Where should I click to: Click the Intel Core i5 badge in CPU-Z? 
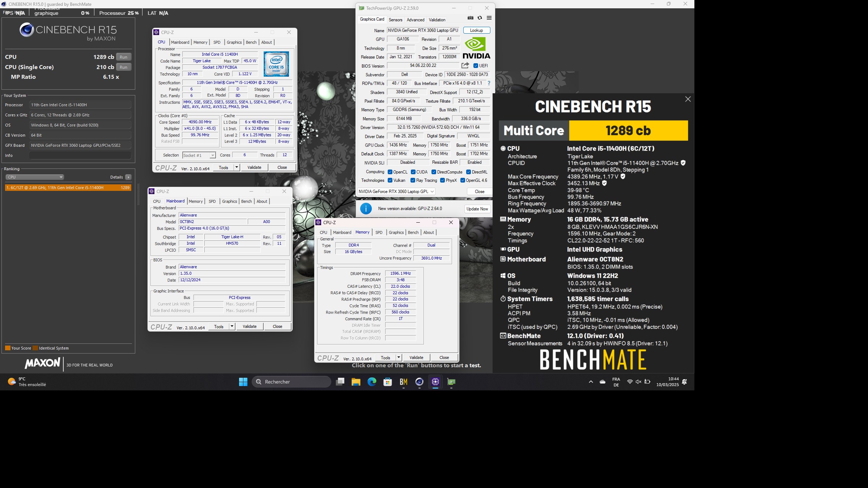coord(276,64)
